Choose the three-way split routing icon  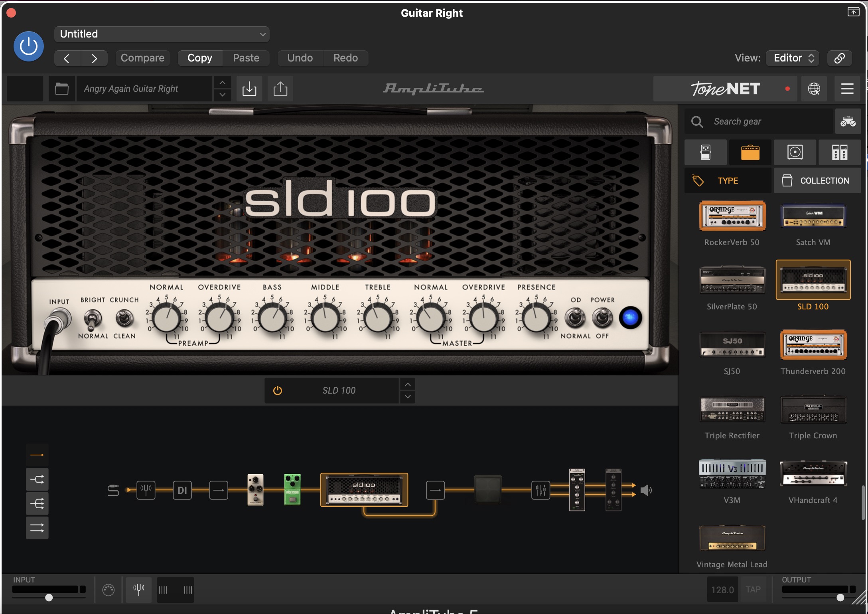click(x=37, y=504)
